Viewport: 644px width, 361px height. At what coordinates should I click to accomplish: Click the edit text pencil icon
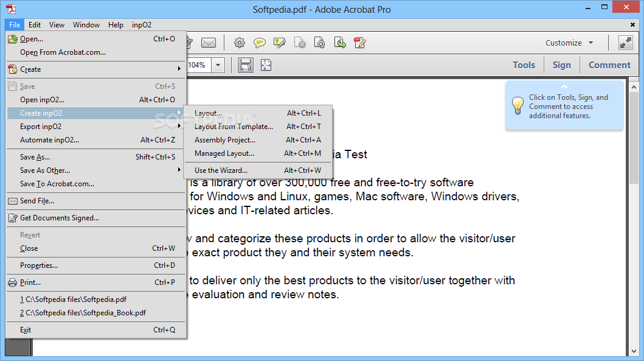[360, 43]
